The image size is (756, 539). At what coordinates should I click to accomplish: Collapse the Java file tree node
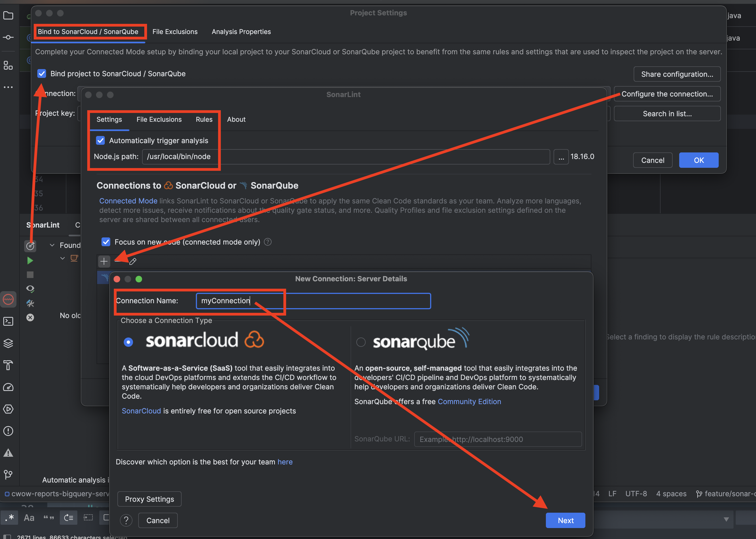pos(63,258)
